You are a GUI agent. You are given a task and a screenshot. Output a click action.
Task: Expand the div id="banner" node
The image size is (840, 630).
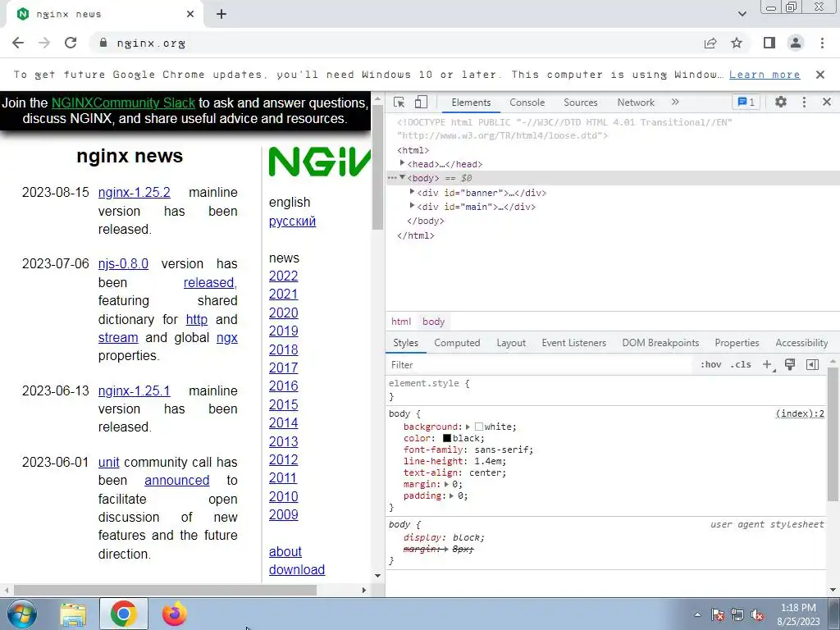(x=412, y=191)
